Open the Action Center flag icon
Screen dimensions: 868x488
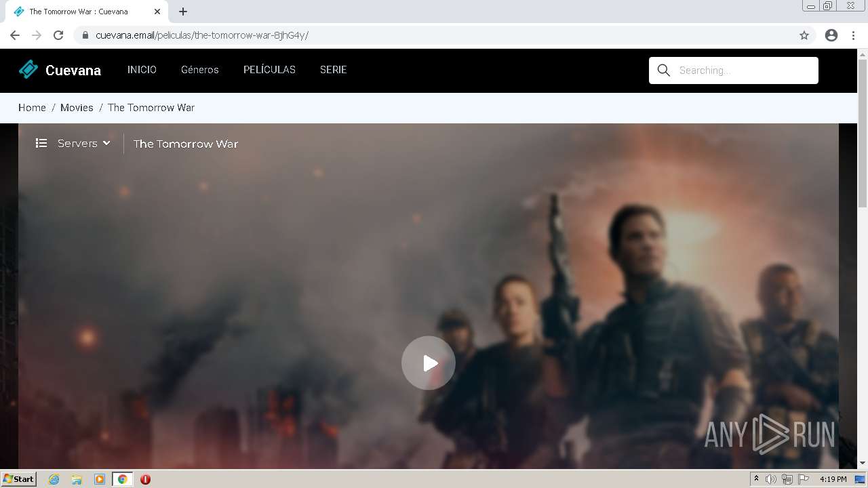[804, 479]
